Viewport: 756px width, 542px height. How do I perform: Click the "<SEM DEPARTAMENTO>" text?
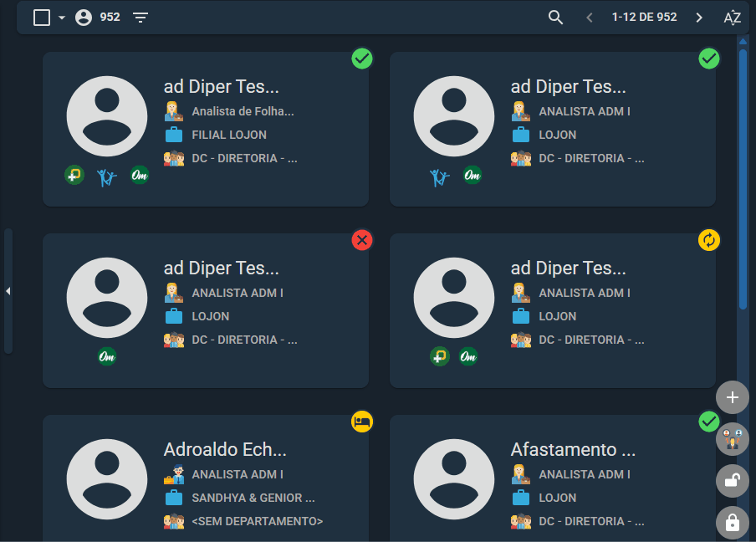258,521
